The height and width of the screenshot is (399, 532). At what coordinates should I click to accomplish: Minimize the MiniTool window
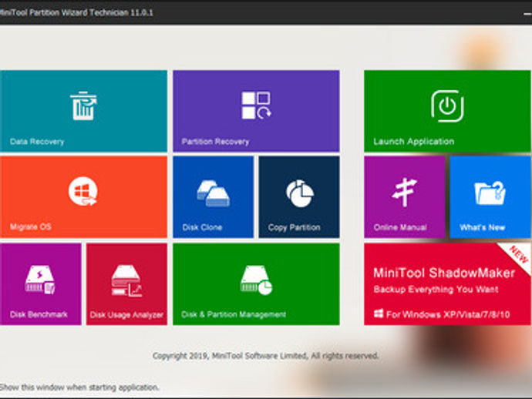(x=527, y=14)
